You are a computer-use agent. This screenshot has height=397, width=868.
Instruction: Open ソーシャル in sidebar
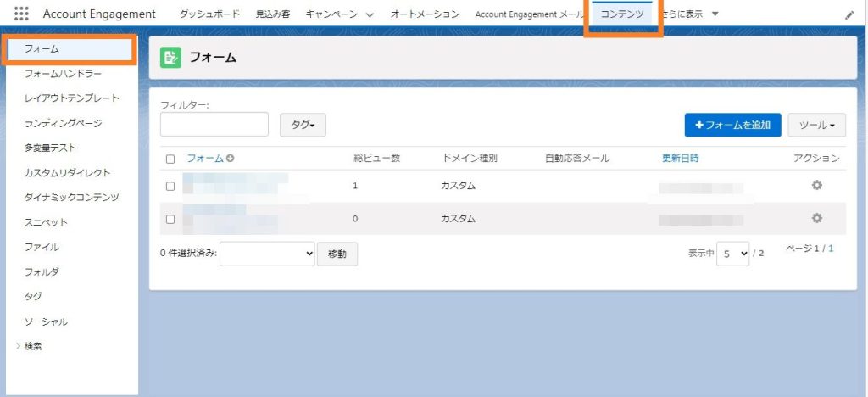46,322
